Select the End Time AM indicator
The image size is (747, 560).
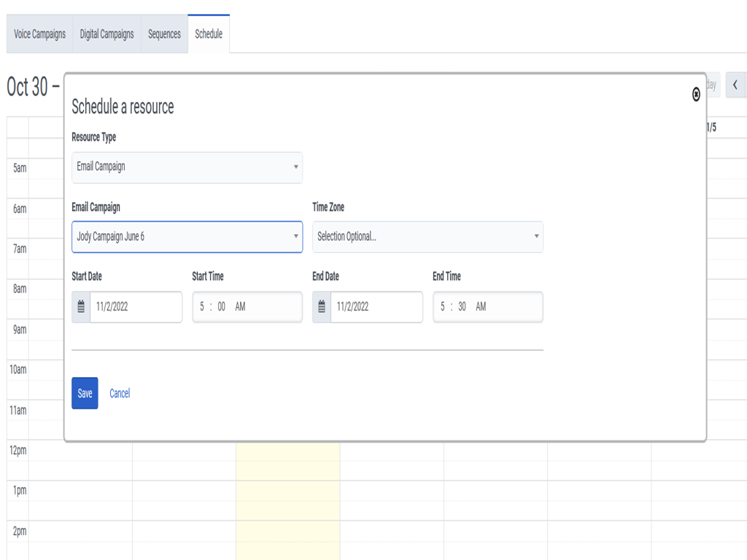(481, 307)
